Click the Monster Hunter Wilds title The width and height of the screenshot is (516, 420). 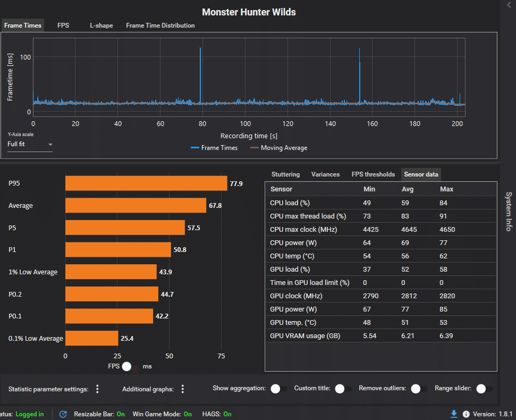coord(249,12)
